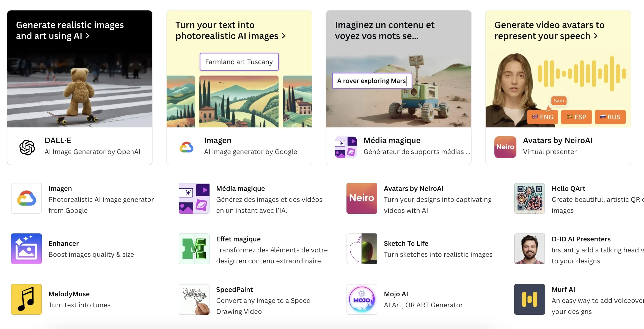Open the MelodyMuse music note icon

point(26,299)
